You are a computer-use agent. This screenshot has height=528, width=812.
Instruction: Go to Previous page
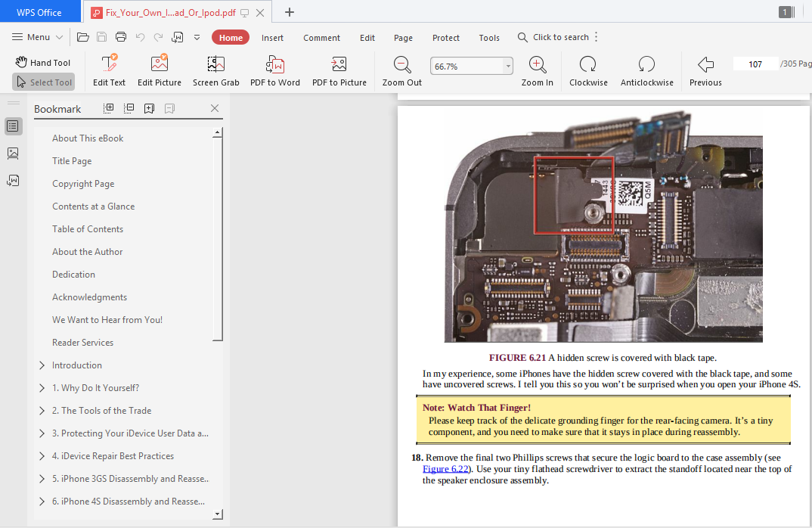(x=705, y=70)
